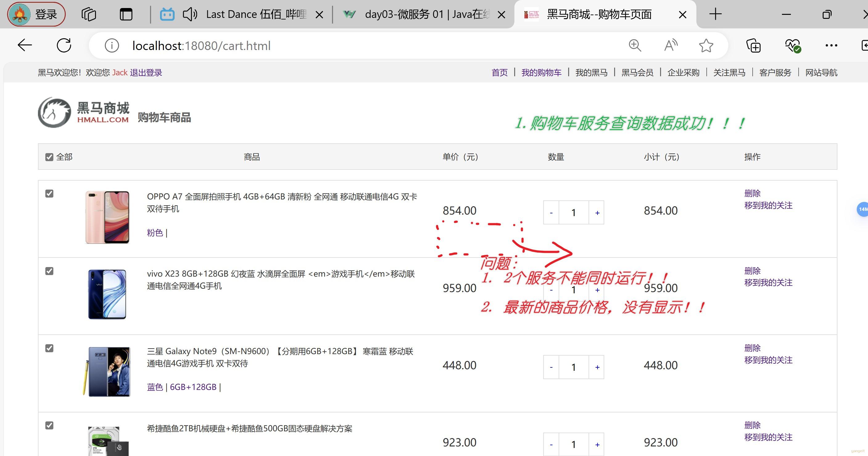The height and width of the screenshot is (456, 868).
Task: Click the address bar URL
Action: 201,45
